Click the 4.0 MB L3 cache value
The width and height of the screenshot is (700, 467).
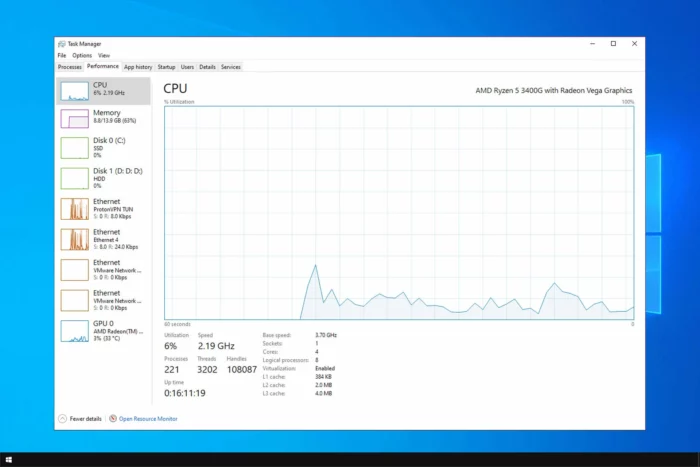(x=323, y=393)
